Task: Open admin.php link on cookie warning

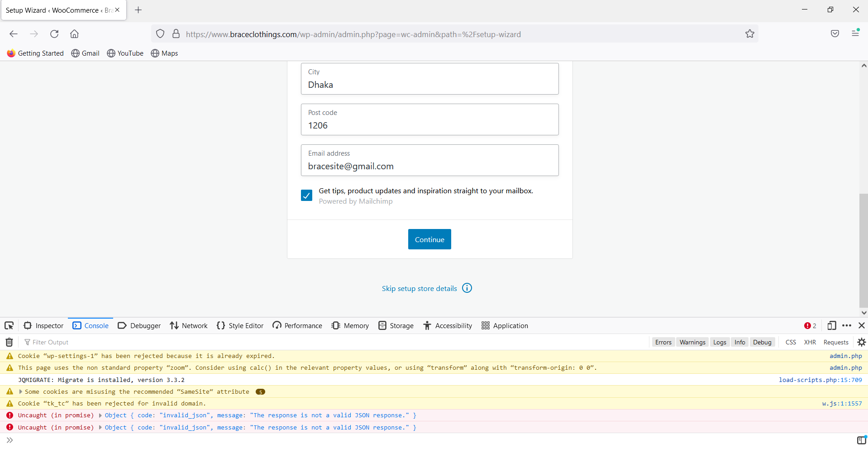Action: [x=845, y=356]
